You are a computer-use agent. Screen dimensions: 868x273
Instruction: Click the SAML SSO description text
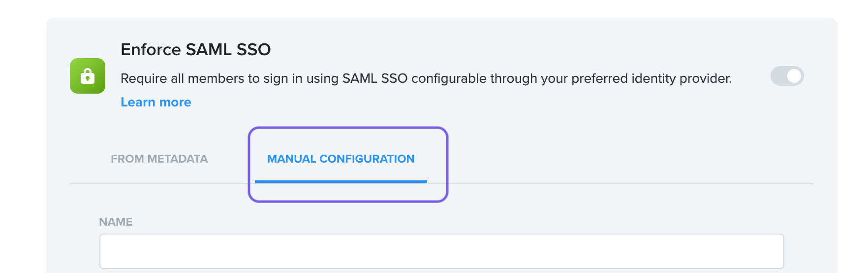[x=426, y=78]
